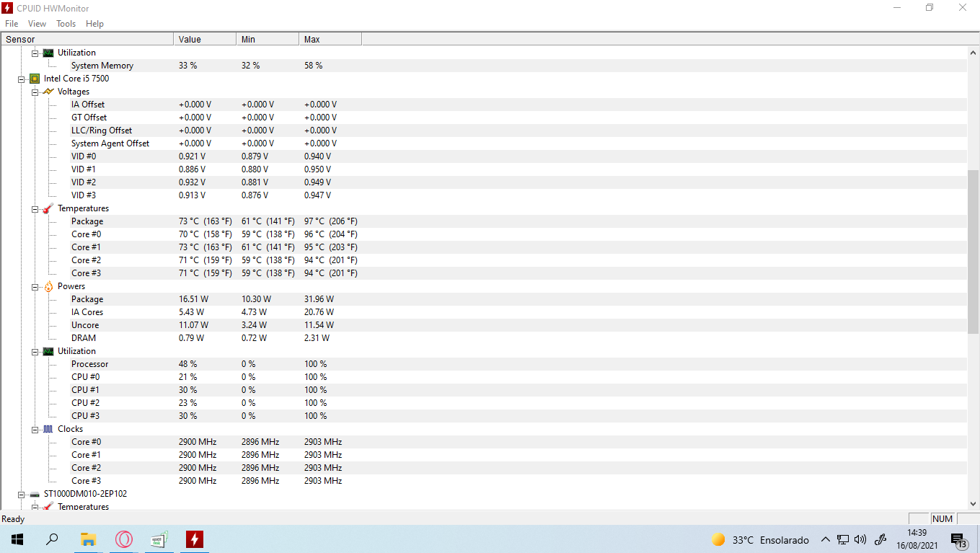Select the Processor utilization row
This screenshot has width=980, height=553.
pyautogui.click(x=518, y=364)
